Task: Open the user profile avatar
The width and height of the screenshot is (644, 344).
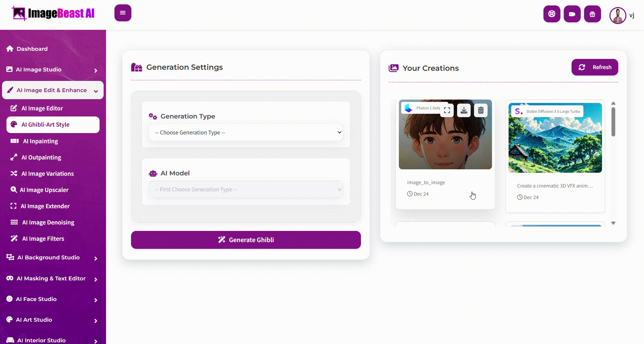Action: point(618,15)
